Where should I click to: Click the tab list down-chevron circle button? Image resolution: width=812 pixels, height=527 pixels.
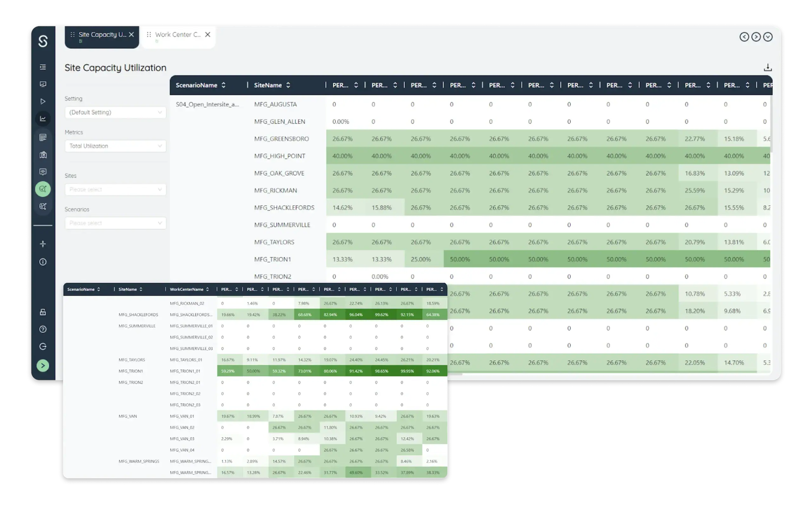coord(768,37)
